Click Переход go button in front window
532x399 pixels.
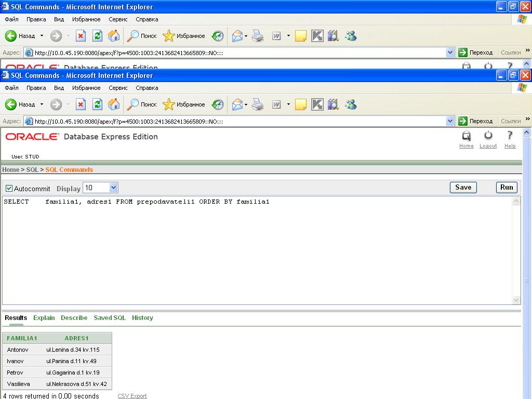point(475,121)
